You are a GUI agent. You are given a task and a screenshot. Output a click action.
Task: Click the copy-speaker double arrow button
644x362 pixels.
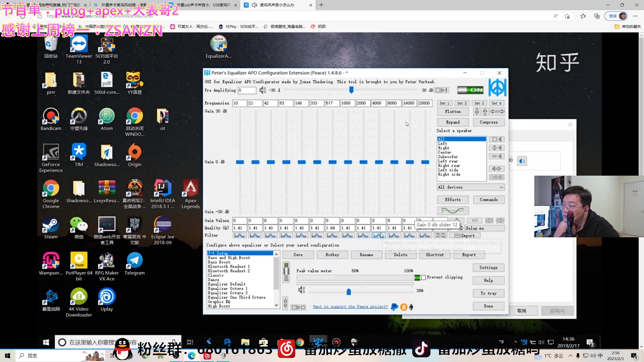[496, 169]
